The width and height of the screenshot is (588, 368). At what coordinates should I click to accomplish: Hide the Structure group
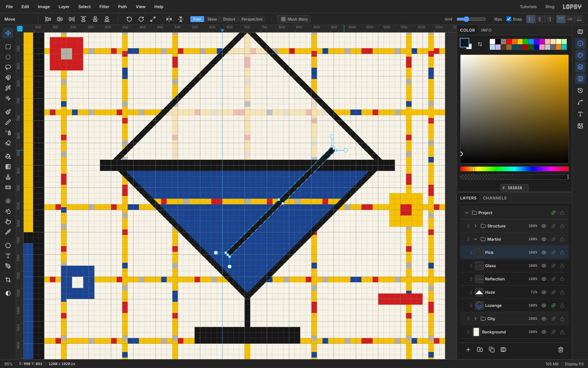click(544, 226)
